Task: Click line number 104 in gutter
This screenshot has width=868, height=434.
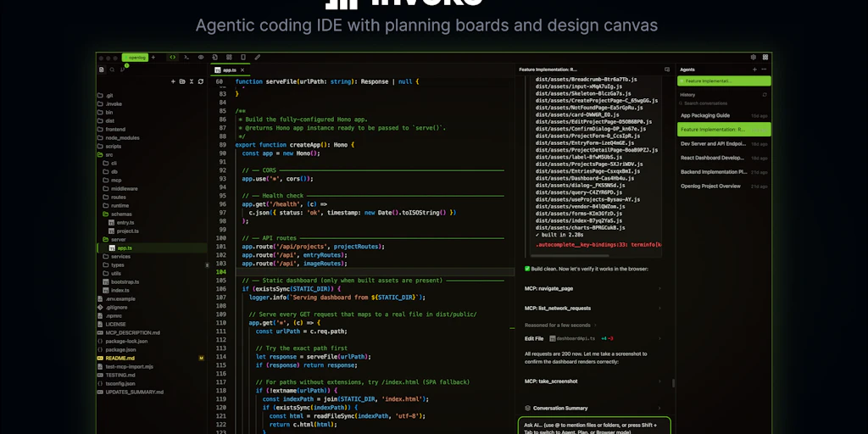Action: (x=220, y=272)
